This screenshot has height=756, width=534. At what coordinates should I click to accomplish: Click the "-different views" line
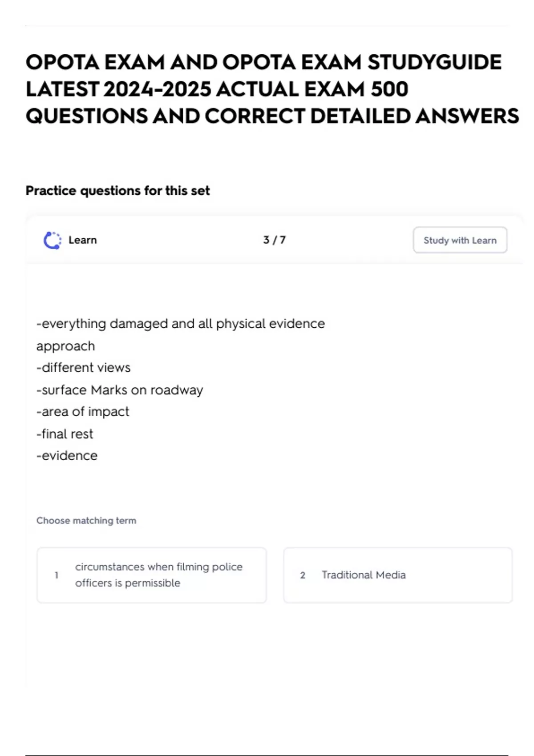(84, 368)
